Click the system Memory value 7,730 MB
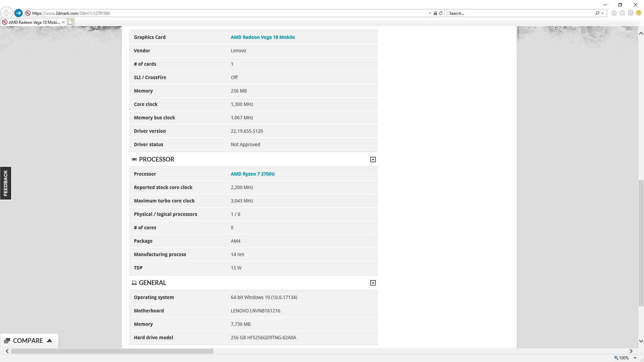644x362 pixels. pyautogui.click(x=240, y=324)
